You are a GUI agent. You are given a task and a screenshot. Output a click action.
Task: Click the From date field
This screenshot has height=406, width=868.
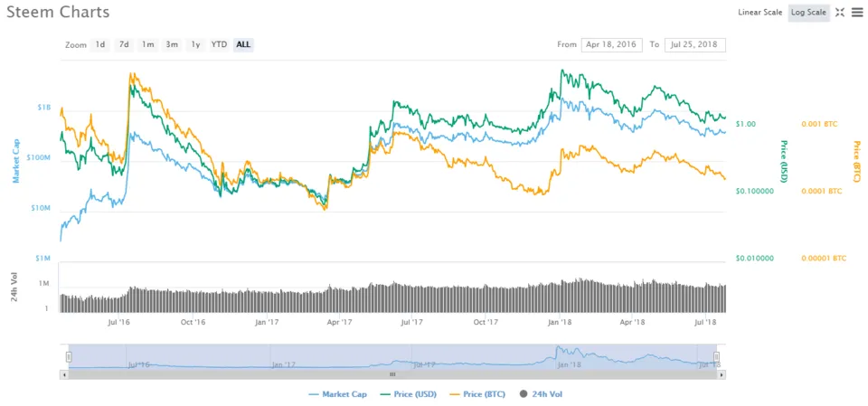click(x=612, y=45)
